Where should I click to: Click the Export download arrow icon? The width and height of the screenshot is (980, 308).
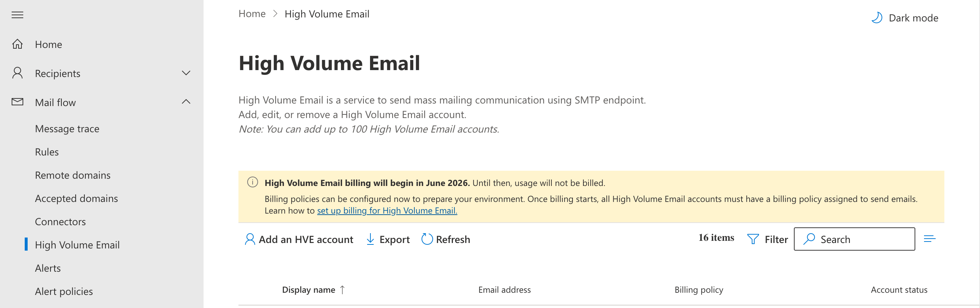click(370, 239)
